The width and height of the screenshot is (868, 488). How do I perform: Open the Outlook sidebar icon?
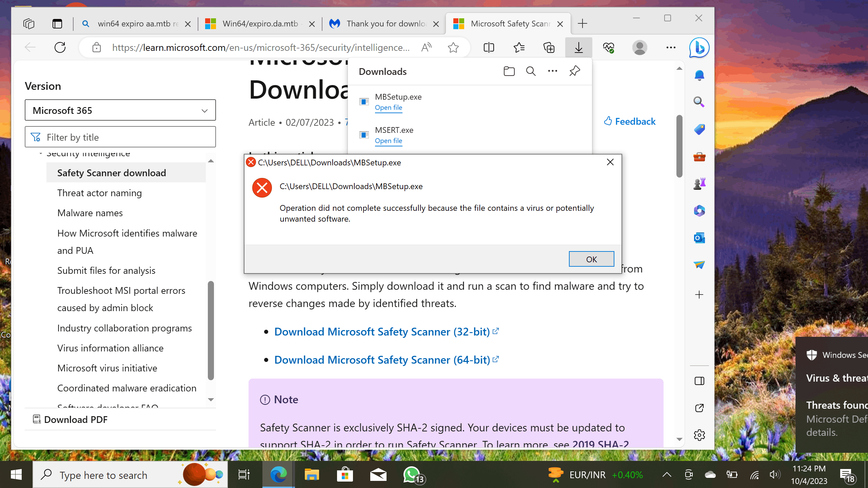(699, 238)
